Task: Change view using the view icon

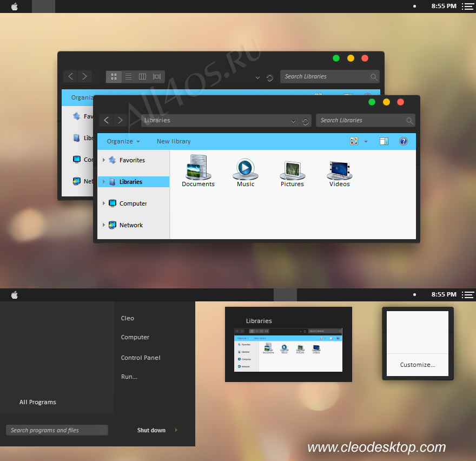Action: pyautogui.click(x=354, y=141)
